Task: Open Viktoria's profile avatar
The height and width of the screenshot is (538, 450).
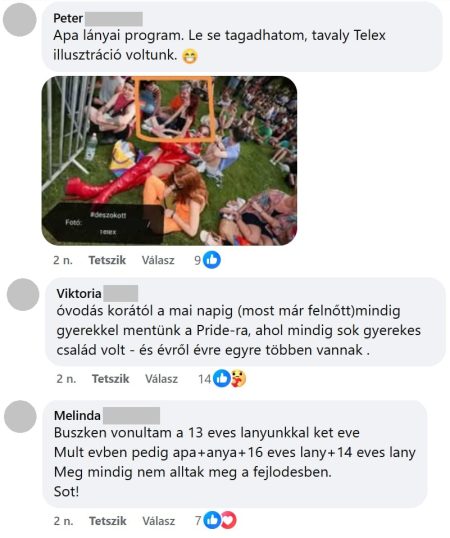Action: point(23,295)
